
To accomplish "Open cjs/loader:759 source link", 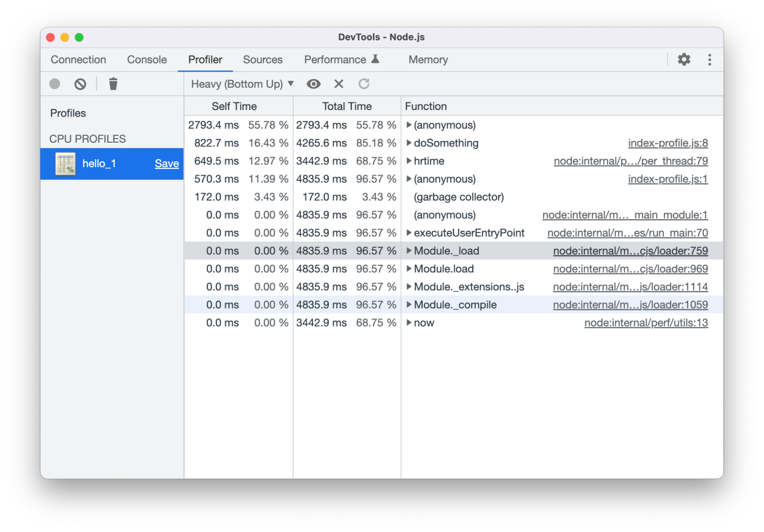I will coord(630,251).
